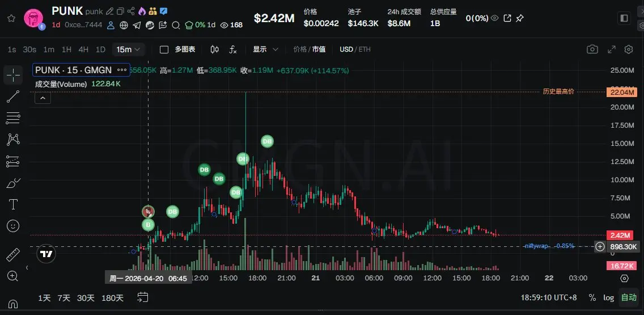The image size is (644, 315).
Task: Select the XABCD pattern tool
Action: (13, 140)
